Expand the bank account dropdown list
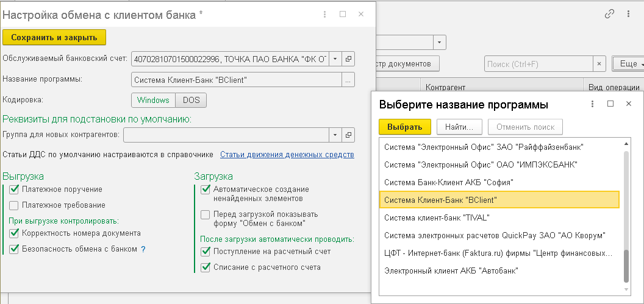The image size is (644, 304). 335,59
